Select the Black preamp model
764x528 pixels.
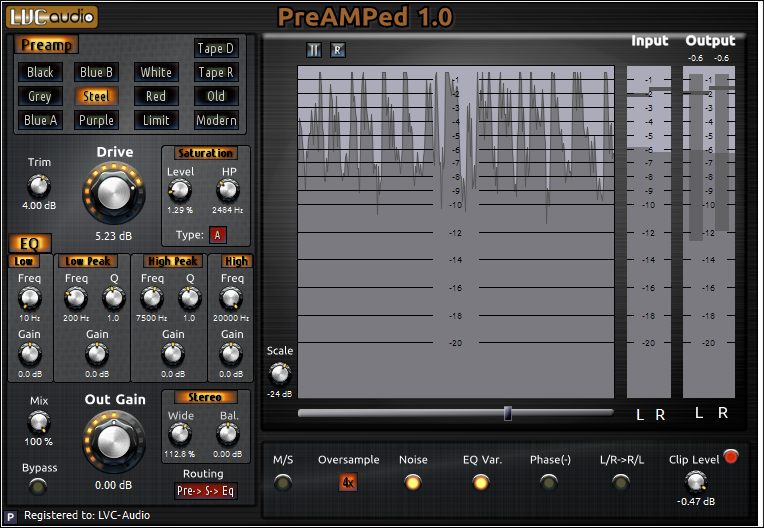[x=40, y=72]
